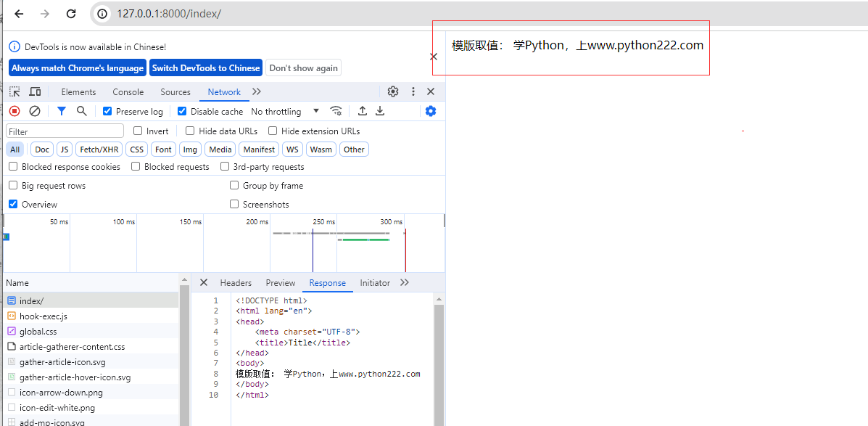
Task: Open the Headers tab
Action: pos(236,282)
